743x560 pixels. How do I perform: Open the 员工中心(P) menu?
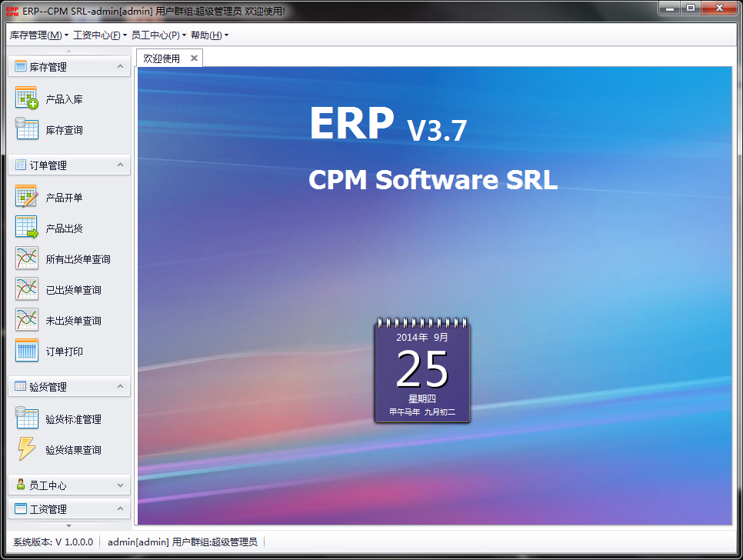click(x=158, y=35)
